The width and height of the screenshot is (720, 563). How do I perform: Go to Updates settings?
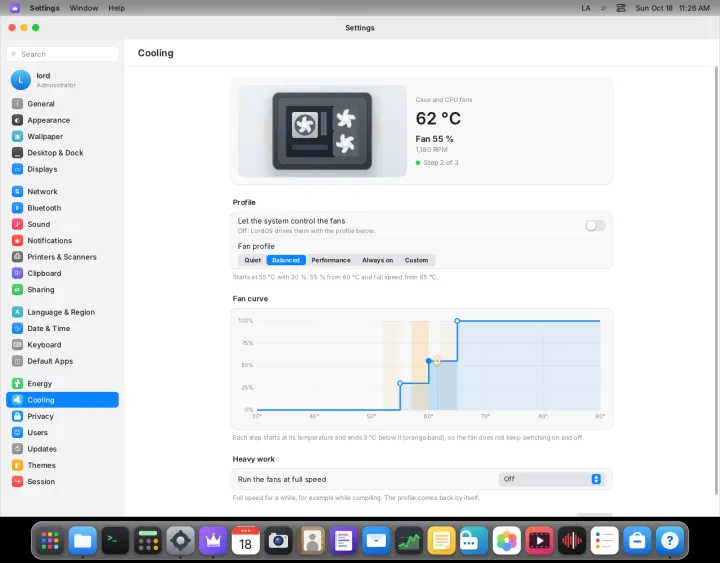[x=62, y=449]
